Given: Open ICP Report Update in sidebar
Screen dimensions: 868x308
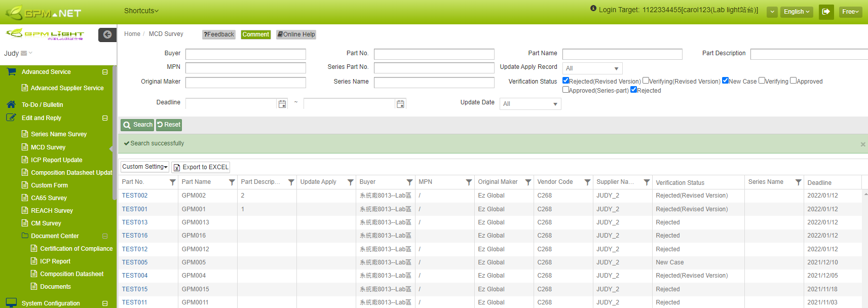Looking at the screenshot, I should (x=57, y=160).
